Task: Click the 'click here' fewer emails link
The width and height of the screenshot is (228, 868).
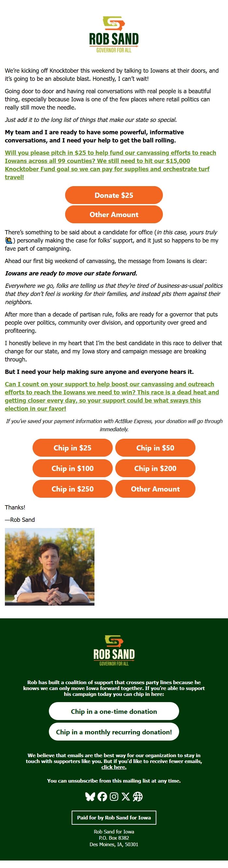Action: 114,767
